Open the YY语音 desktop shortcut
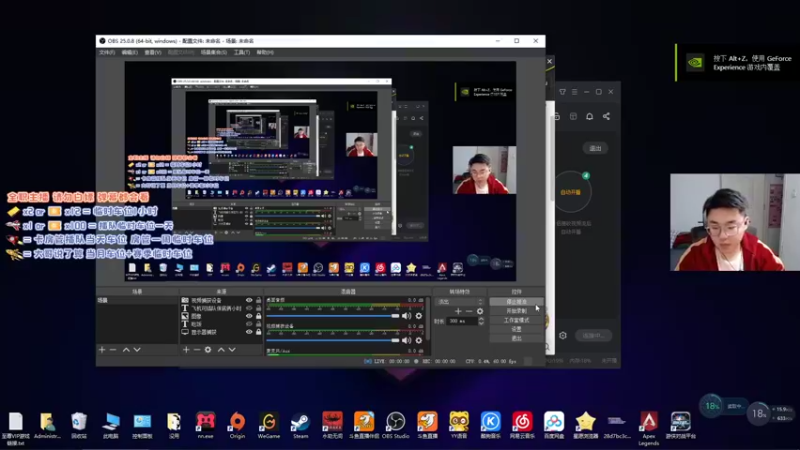 (459, 425)
